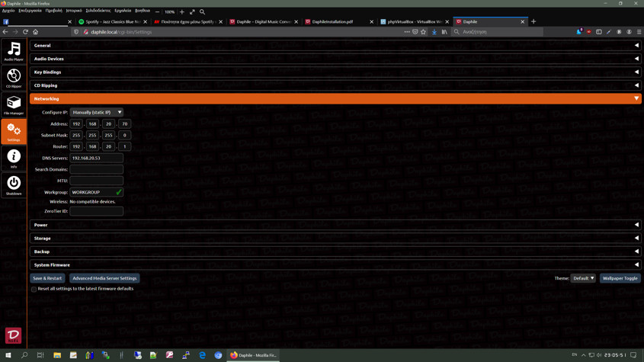This screenshot has height=362, width=644.
Task: Expand the General section
Action: [x=335, y=45]
